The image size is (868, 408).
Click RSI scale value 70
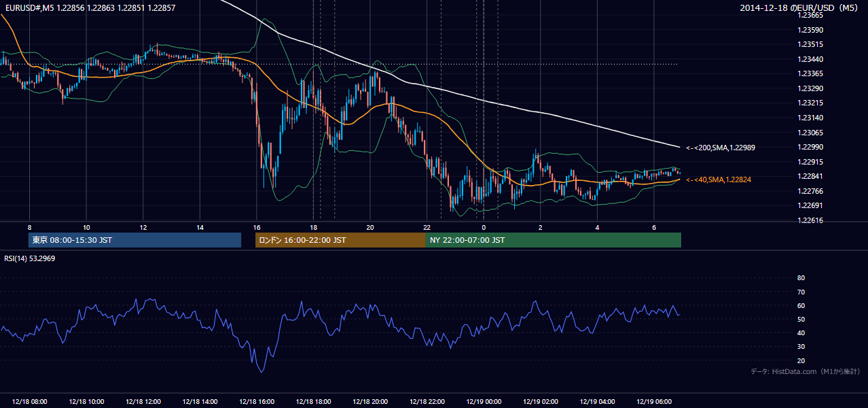coord(801,292)
